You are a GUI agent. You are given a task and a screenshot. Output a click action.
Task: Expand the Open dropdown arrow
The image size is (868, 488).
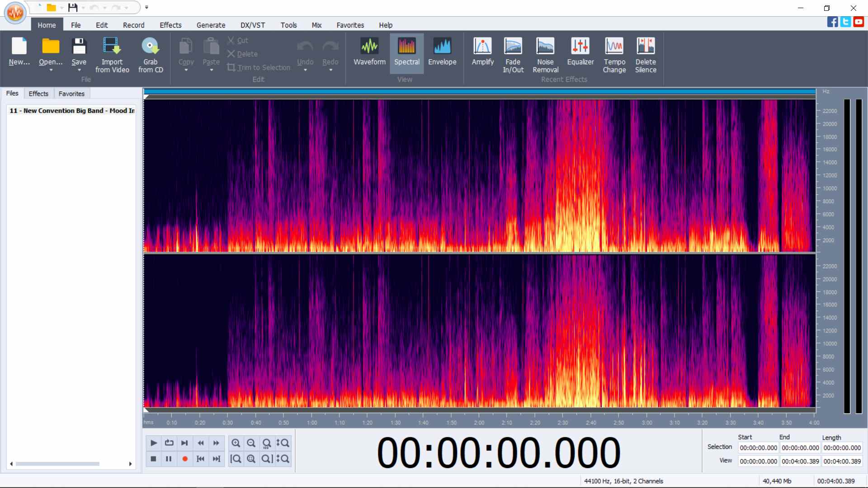[x=51, y=70]
